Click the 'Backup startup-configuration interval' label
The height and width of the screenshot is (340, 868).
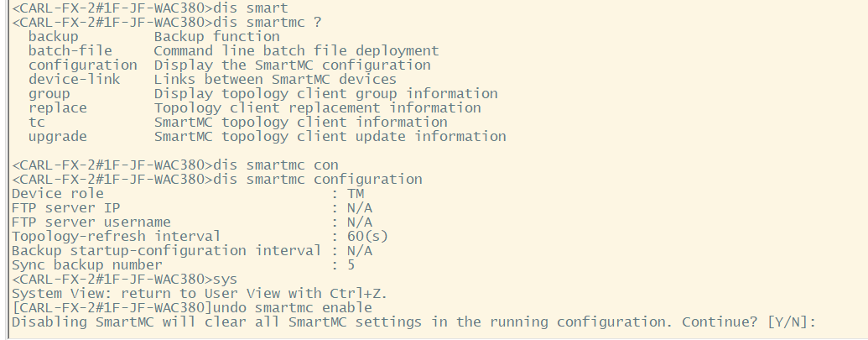point(165,250)
